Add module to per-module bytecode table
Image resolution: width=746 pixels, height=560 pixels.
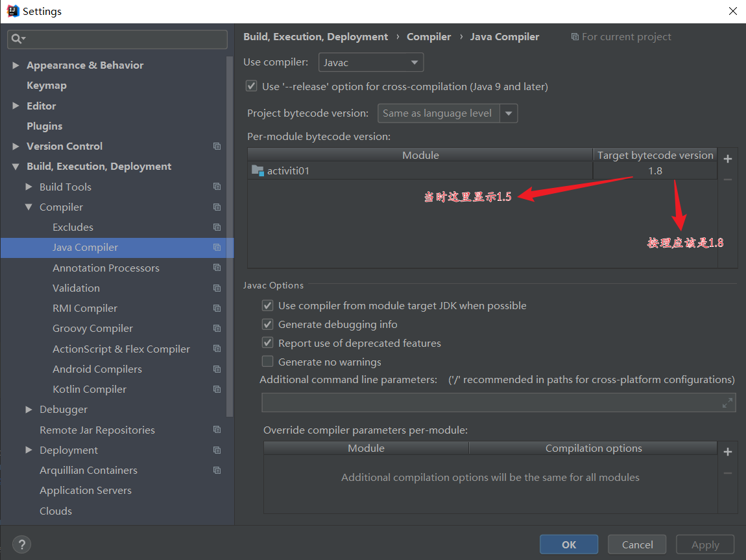727,159
